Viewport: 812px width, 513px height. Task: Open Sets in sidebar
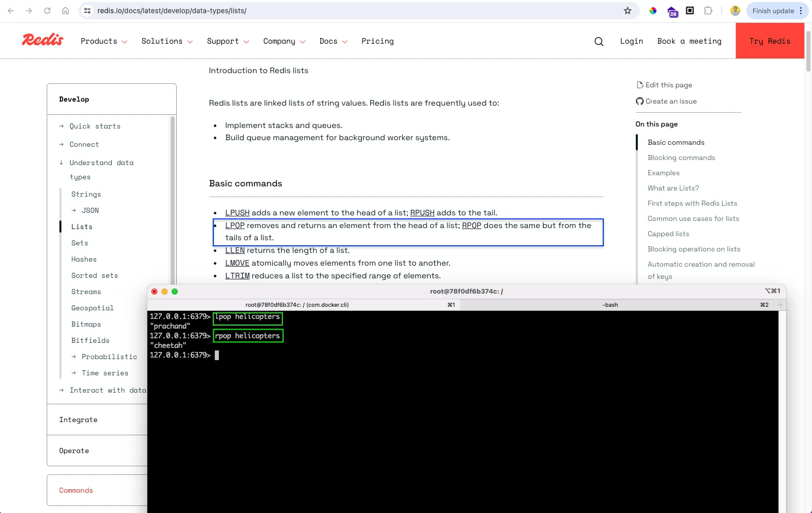point(80,243)
